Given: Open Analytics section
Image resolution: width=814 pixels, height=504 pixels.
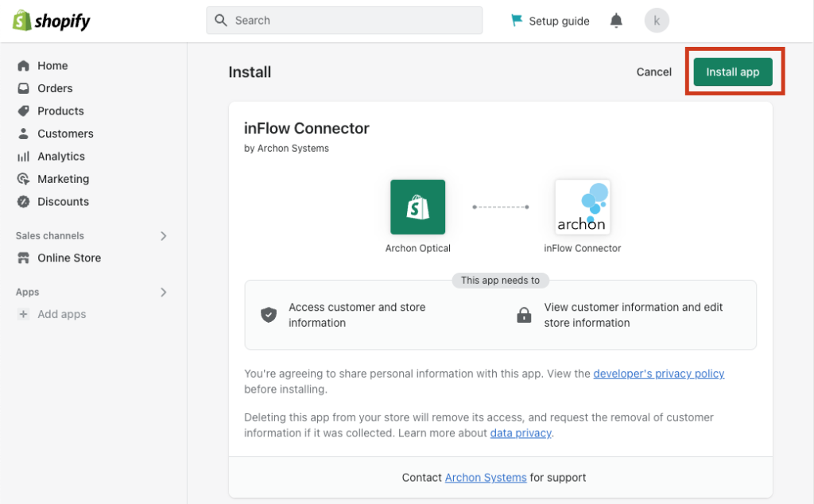Looking at the screenshot, I should point(61,157).
